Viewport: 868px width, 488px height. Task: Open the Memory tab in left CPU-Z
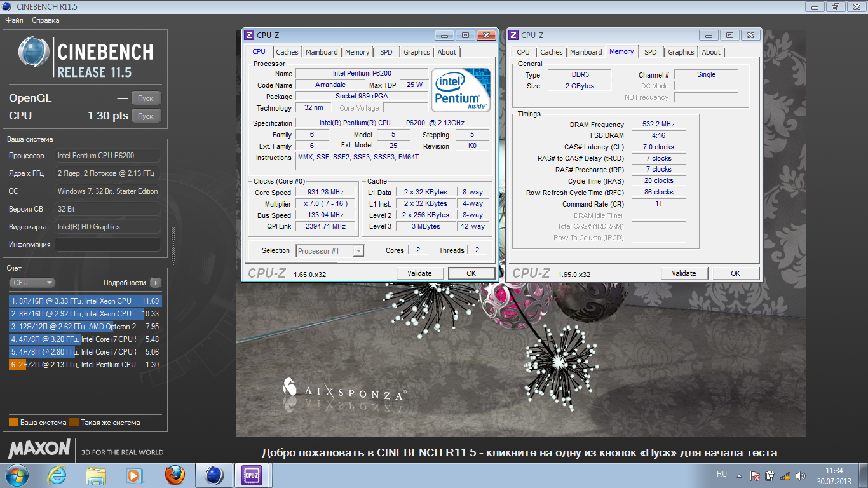357,53
